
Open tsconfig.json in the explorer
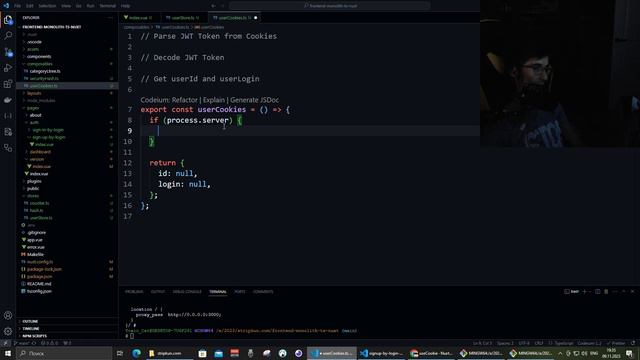[x=39, y=291]
